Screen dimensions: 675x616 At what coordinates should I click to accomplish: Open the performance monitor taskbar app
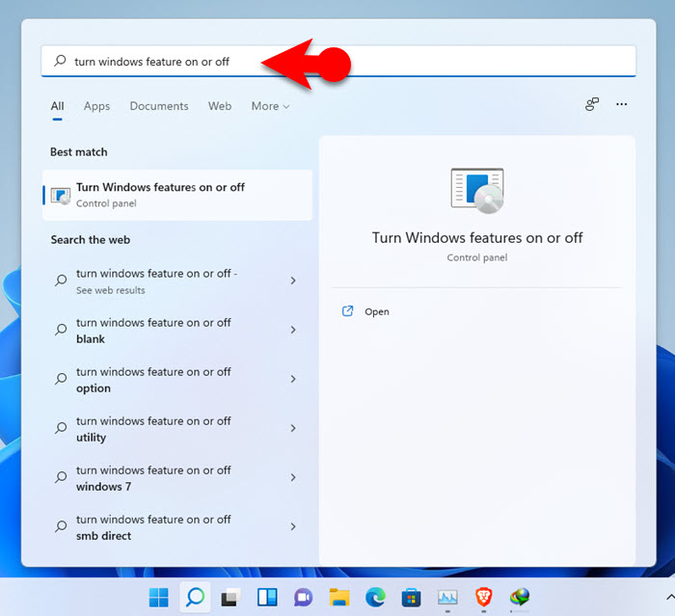pos(447,598)
